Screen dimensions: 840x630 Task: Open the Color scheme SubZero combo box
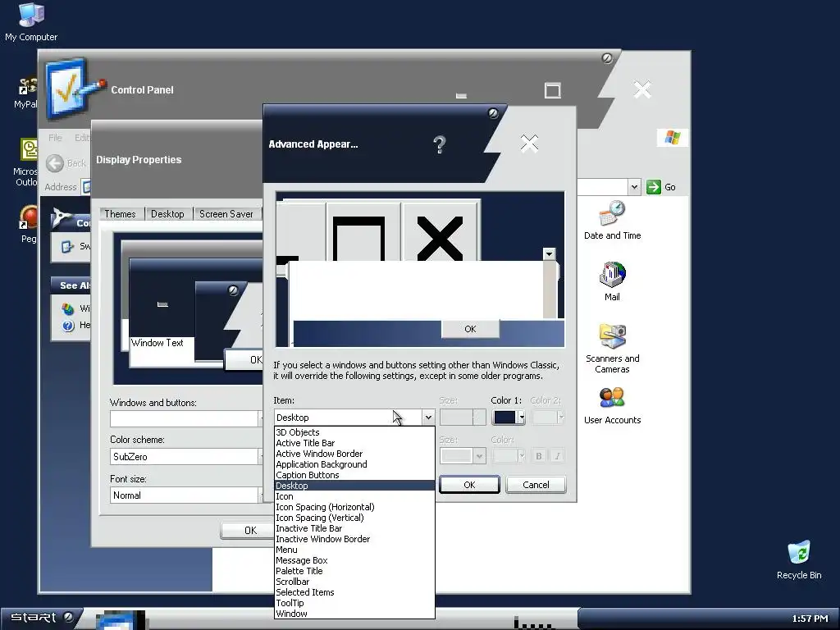pyautogui.click(x=186, y=456)
